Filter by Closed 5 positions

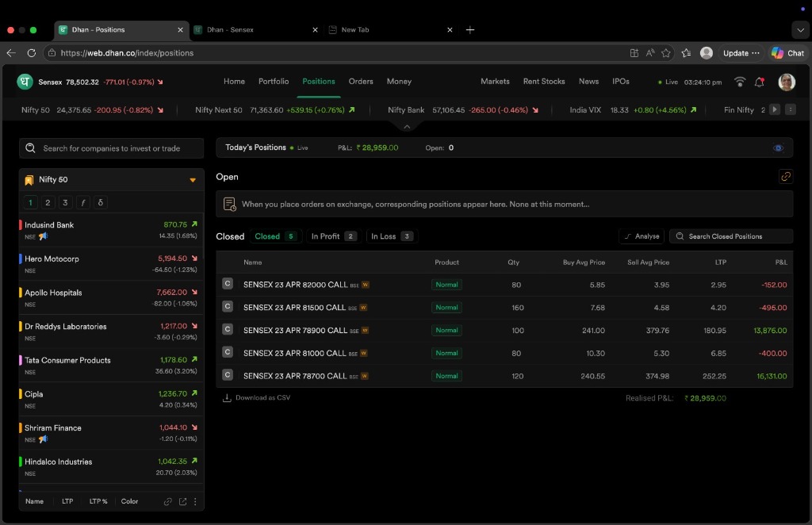(275, 236)
